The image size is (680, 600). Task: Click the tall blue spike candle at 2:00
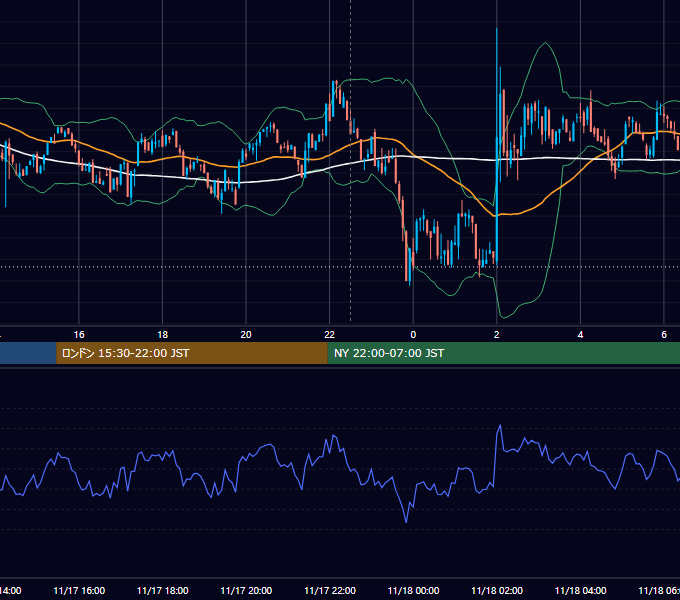tap(497, 147)
